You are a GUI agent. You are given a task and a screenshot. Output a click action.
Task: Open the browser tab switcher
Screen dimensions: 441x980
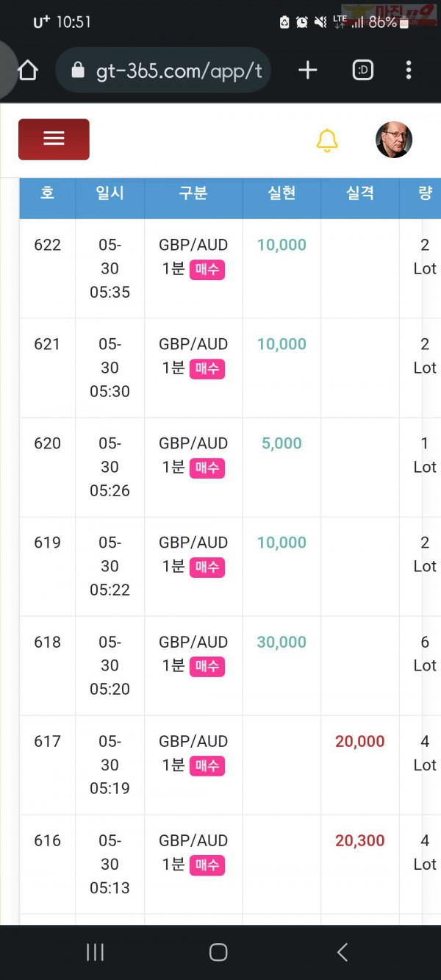coord(363,71)
